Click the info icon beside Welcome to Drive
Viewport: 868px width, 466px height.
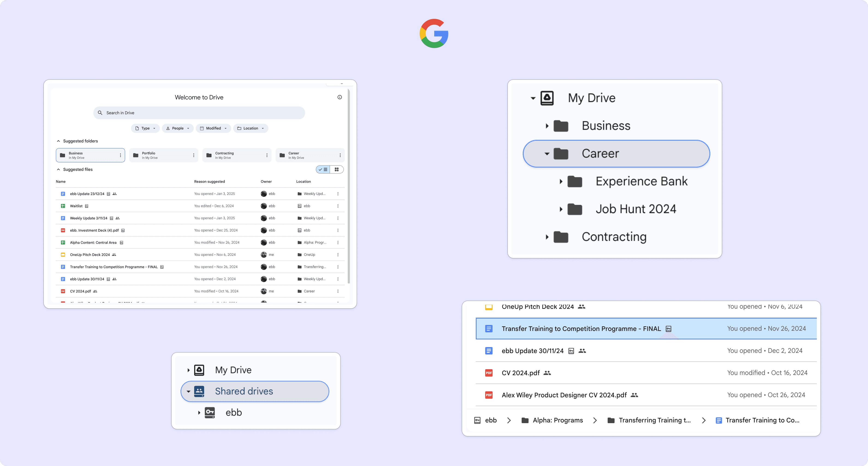tap(340, 97)
